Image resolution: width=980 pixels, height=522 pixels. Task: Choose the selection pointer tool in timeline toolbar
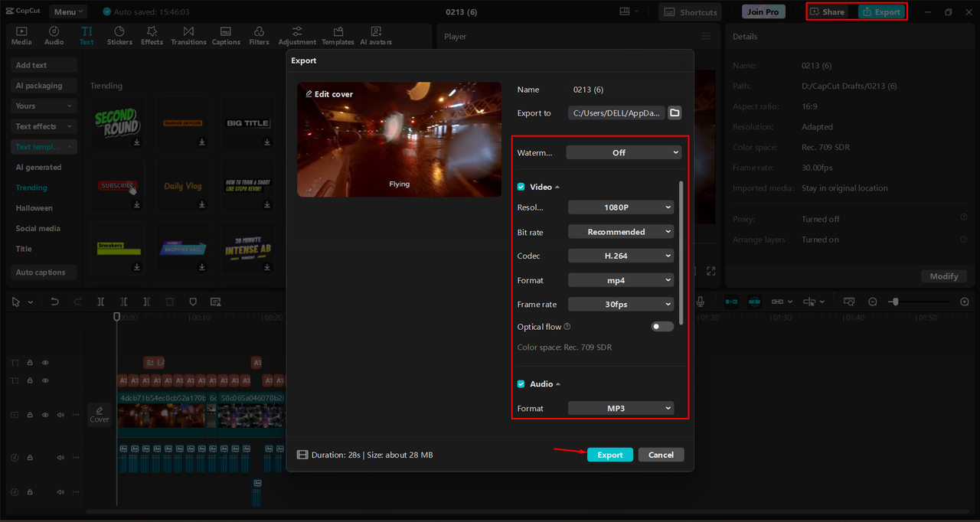pyautogui.click(x=16, y=302)
